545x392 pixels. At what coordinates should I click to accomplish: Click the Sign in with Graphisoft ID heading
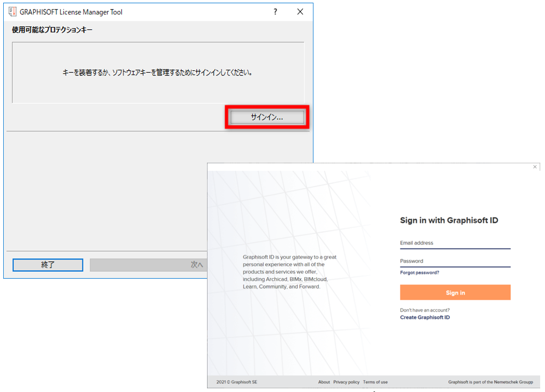point(449,220)
